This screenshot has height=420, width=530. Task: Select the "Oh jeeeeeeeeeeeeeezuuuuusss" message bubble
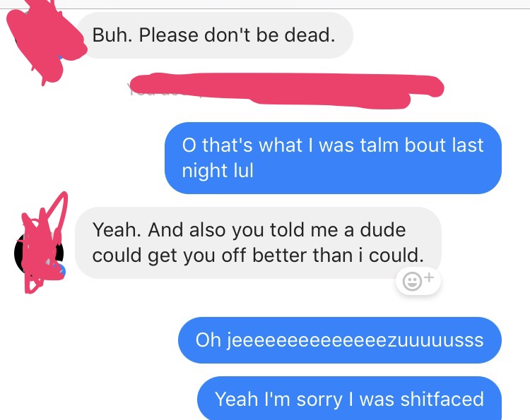pos(340,340)
